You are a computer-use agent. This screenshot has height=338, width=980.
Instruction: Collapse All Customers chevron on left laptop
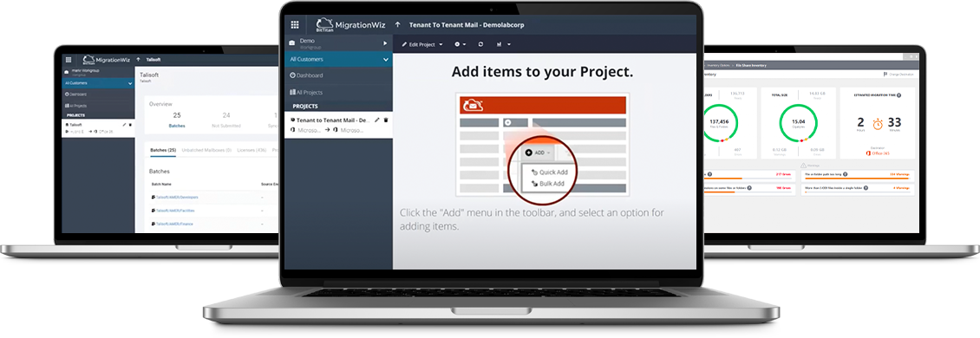coord(130,82)
